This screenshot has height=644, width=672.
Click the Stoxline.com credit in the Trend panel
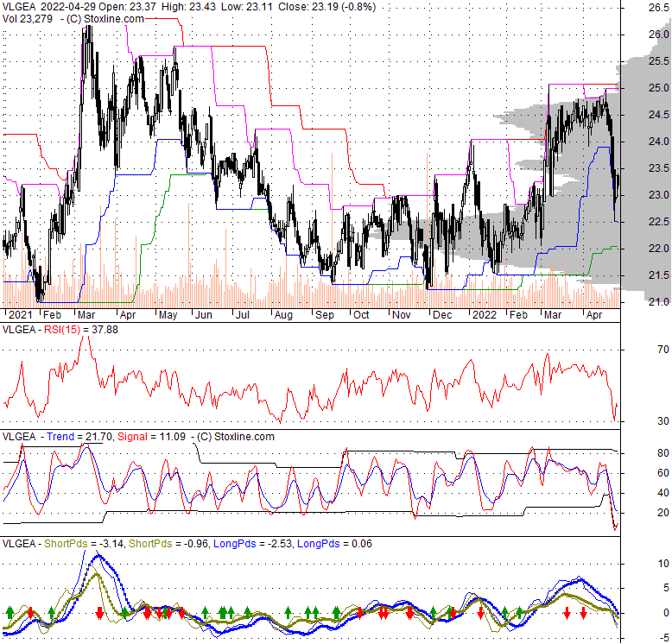click(235, 437)
